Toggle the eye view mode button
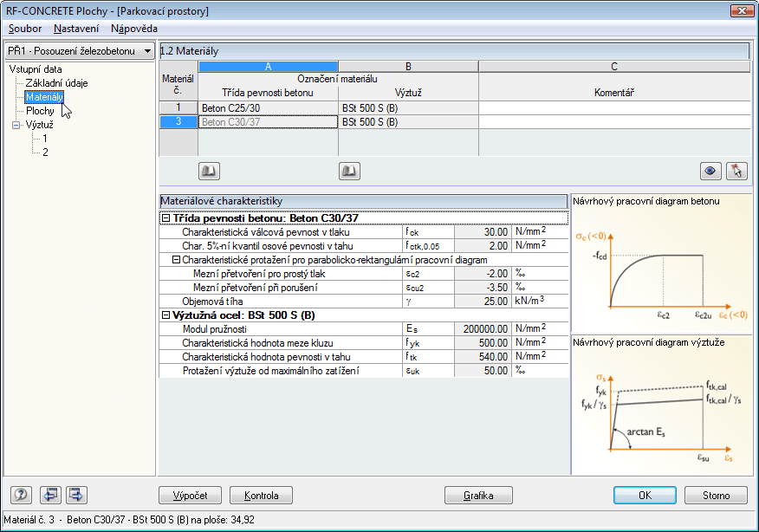 click(x=710, y=171)
